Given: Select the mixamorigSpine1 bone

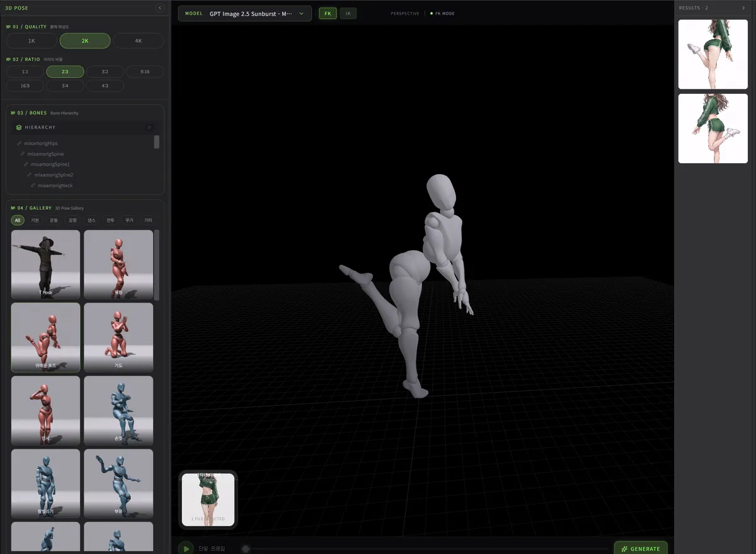Looking at the screenshot, I should (x=50, y=164).
